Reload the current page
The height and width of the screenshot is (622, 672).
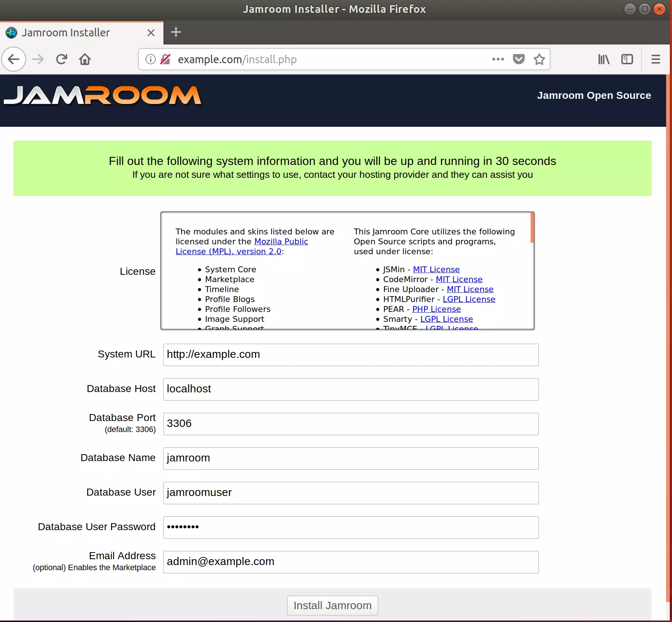point(61,59)
